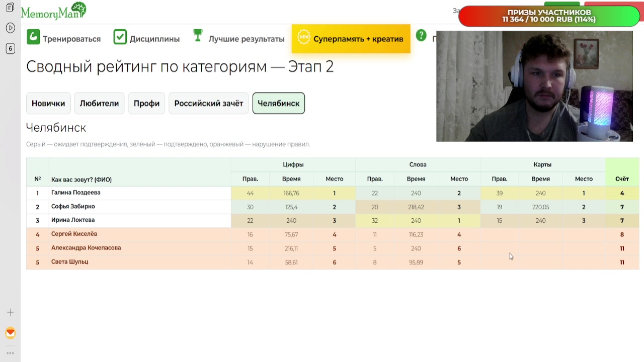Click the trophy icon next to Лучшие результаты
This screenshot has height=362, width=644.
coord(198,35)
